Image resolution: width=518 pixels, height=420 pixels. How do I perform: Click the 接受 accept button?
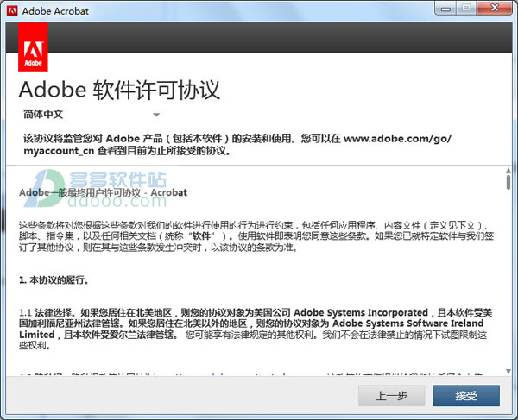point(466,395)
